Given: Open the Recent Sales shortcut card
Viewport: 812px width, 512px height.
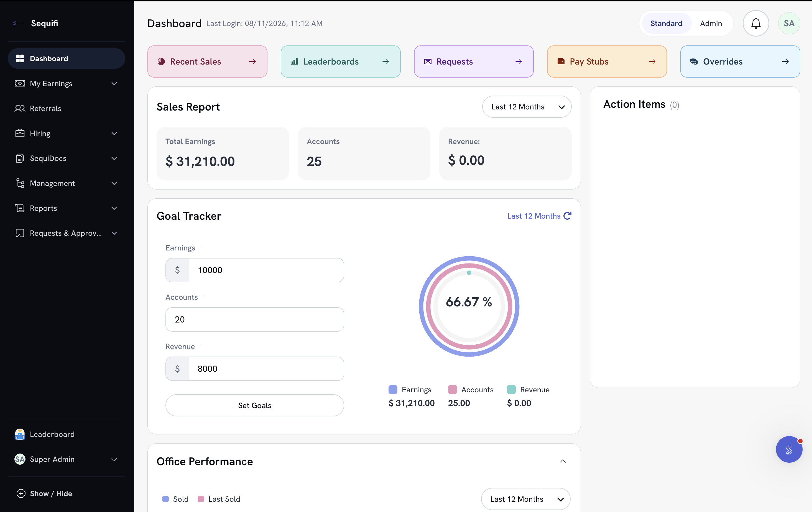Looking at the screenshot, I should click(x=207, y=61).
